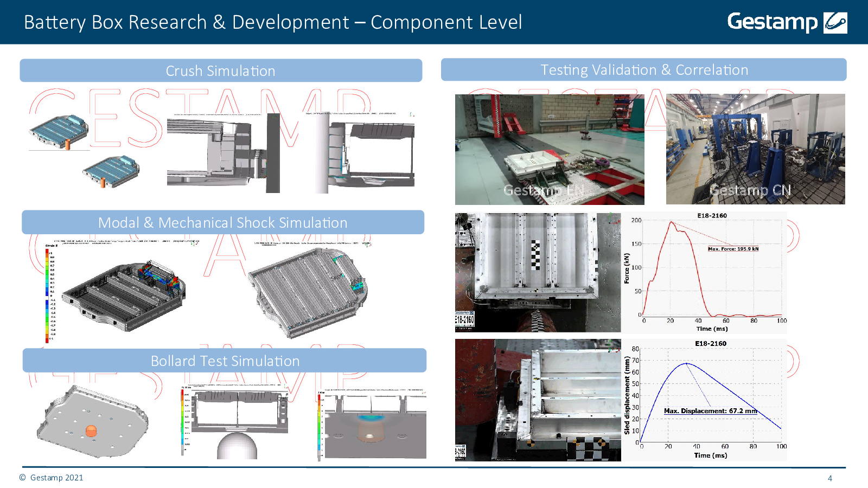Click the Force (kN) axis label
This screenshot has height=488, width=868.
(x=627, y=268)
